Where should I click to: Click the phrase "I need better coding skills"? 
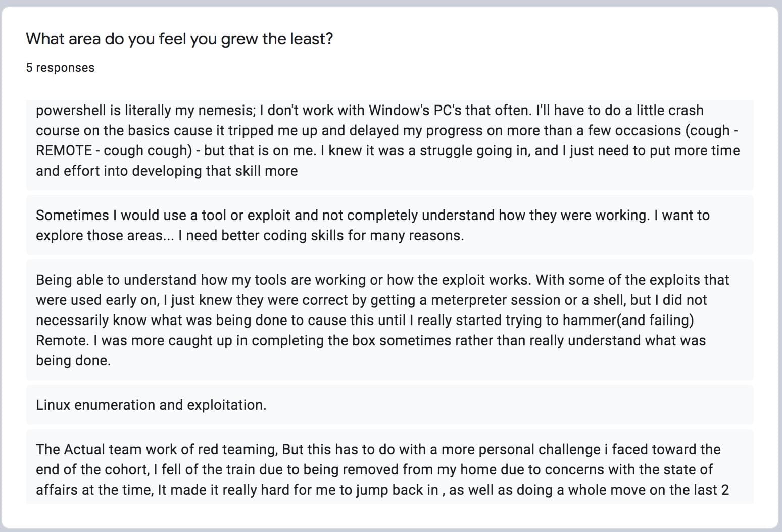pyautogui.click(x=265, y=236)
